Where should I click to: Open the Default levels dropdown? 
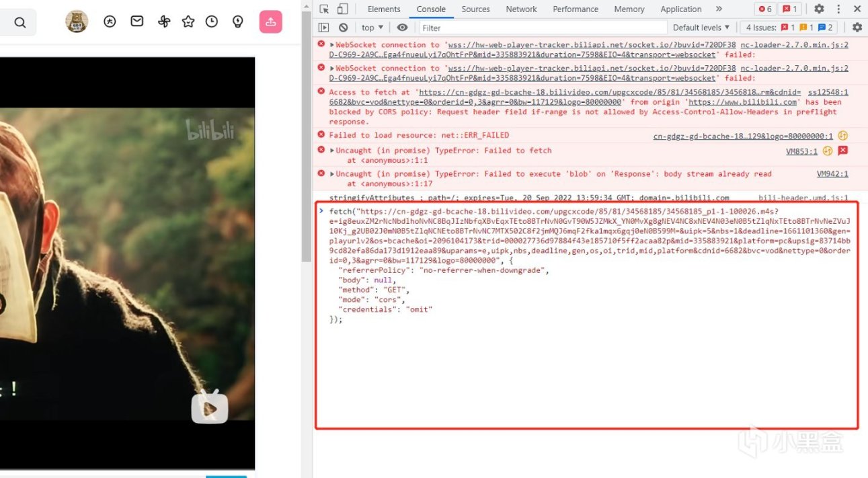coord(701,28)
